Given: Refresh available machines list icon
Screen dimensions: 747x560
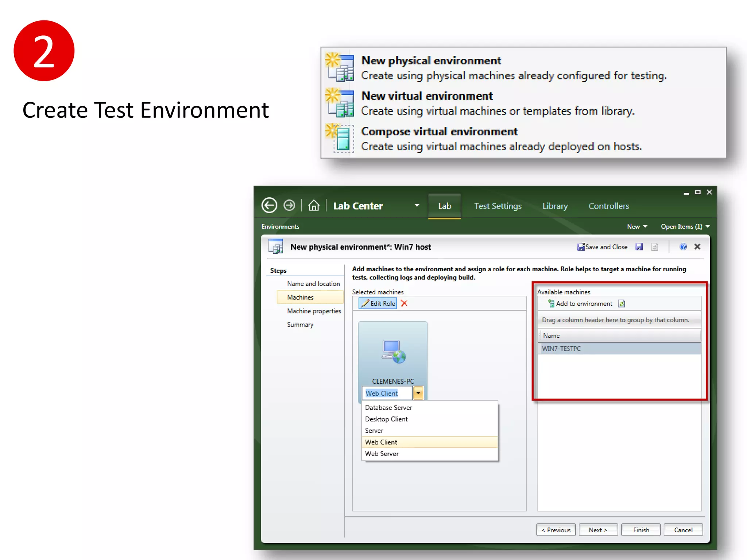Looking at the screenshot, I should tap(622, 303).
